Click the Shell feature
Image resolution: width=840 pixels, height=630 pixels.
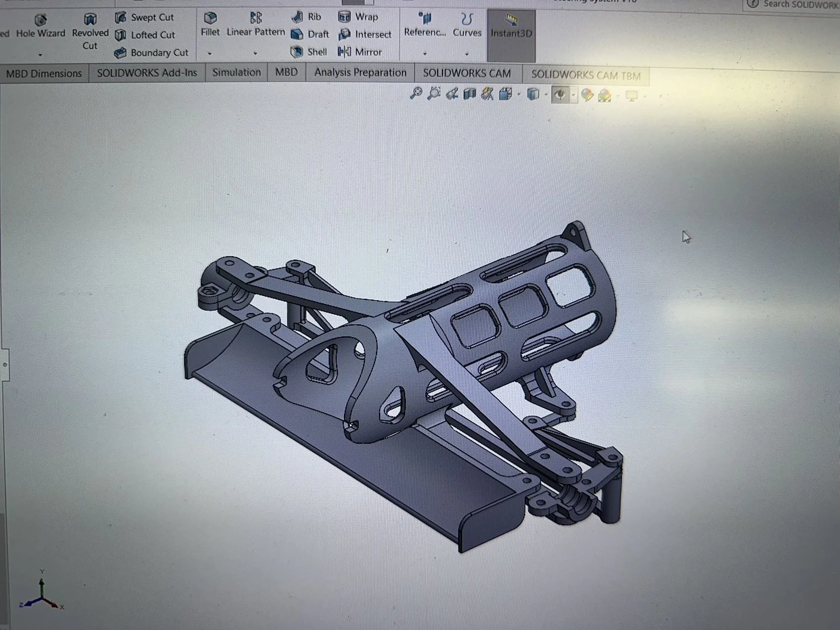click(308, 52)
